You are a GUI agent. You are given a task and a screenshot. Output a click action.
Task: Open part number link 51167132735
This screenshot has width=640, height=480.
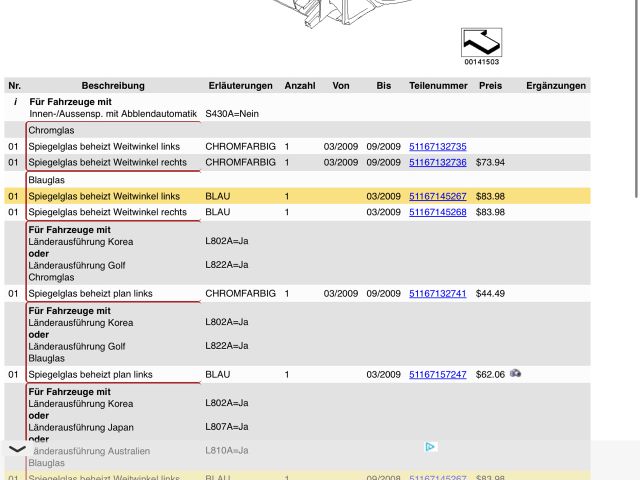tap(437, 146)
